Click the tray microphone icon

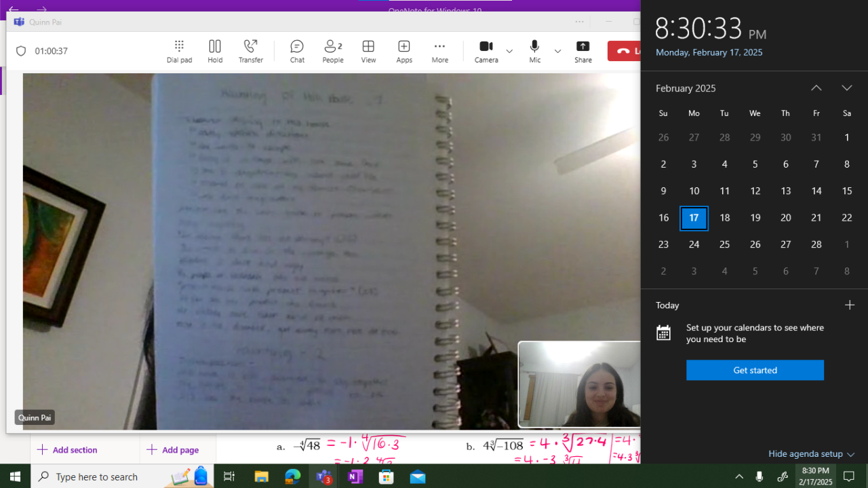[x=759, y=476]
